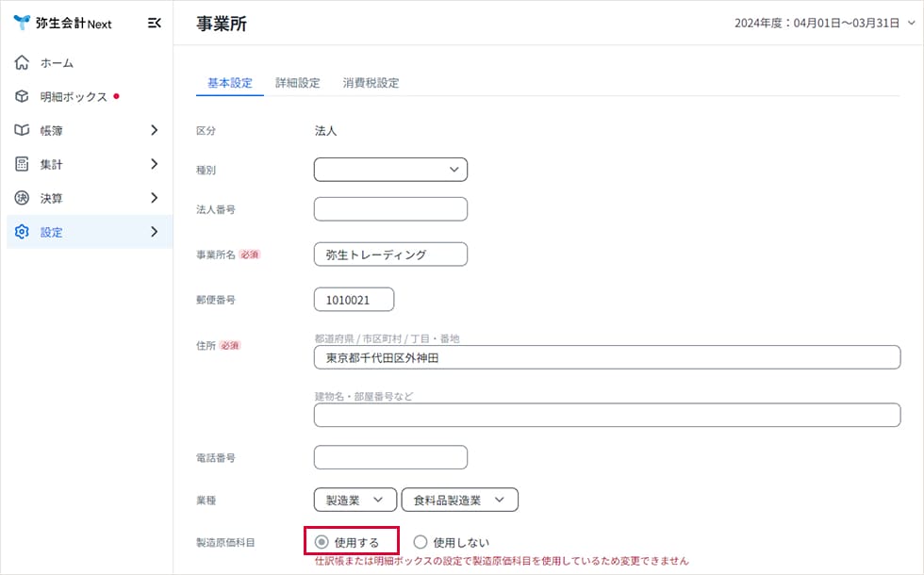
Task: Open the 食料品製造業 sub-industry dropdown
Action: point(459,500)
